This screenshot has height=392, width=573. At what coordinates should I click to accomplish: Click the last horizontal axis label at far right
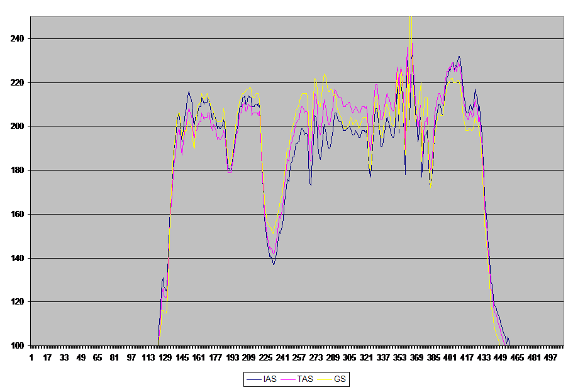552,357
